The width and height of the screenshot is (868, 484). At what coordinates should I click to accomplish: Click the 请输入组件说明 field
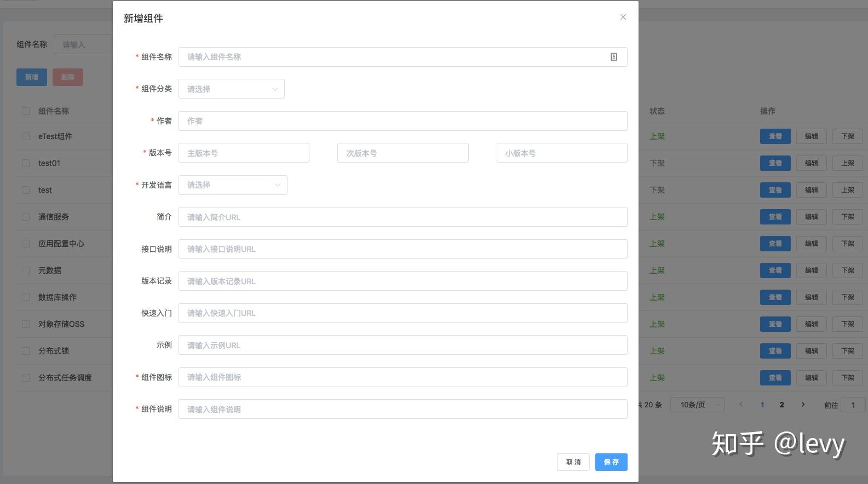403,409
